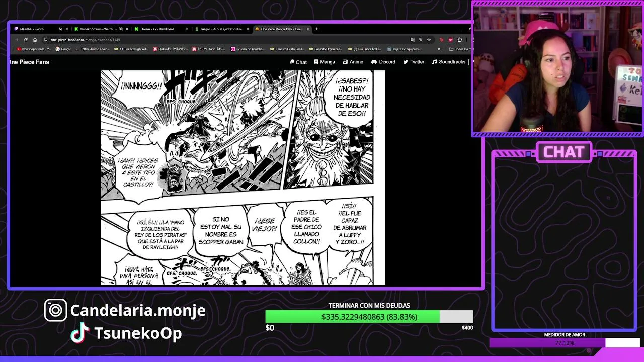
Task: Open the Tarjeta de equipami bookmark
Action: (404, 49)
